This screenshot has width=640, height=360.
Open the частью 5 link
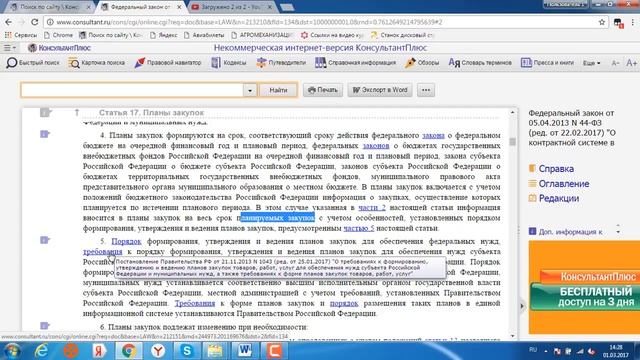click(358, 228)
